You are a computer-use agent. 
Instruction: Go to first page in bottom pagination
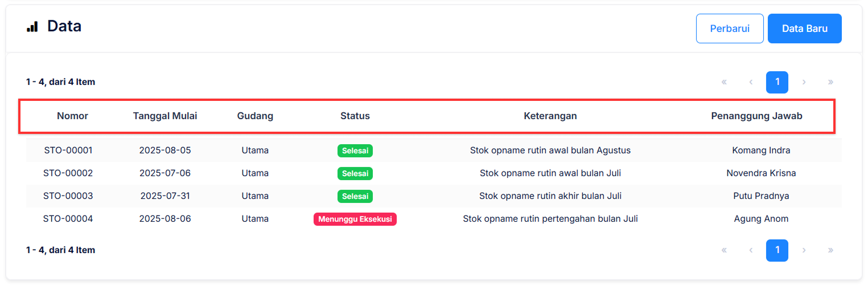[724, 250]
